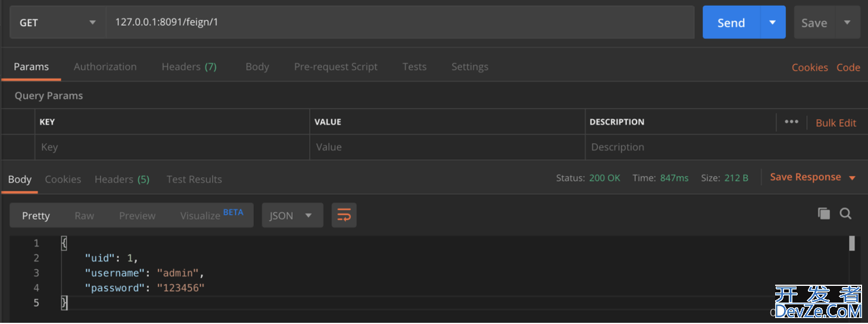Open the Save Response dropdown

click(x=813, y=177)
